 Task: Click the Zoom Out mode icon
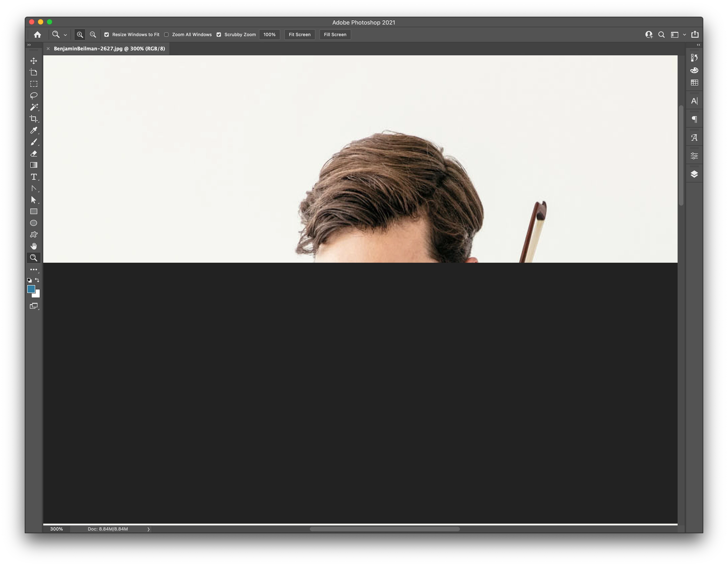click(93, 35)
